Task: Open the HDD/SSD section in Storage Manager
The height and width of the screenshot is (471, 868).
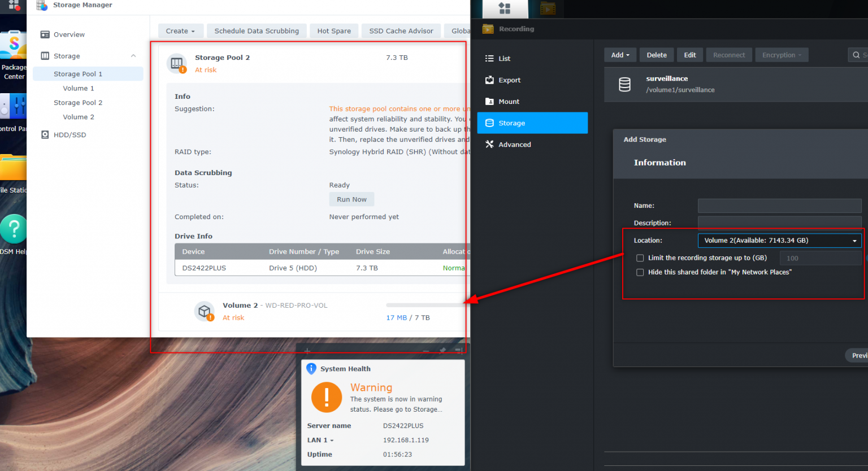Action: click(69, 134)
